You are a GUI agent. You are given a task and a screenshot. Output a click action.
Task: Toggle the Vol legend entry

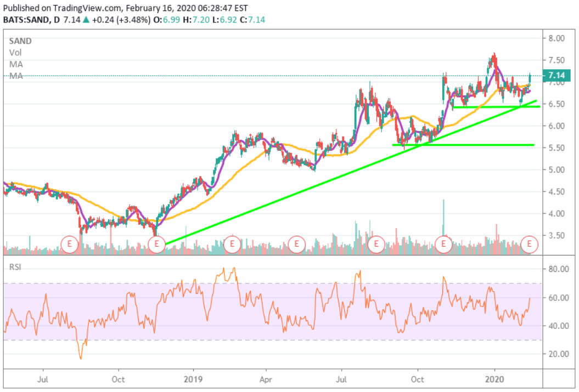click(x=16, y=53)
